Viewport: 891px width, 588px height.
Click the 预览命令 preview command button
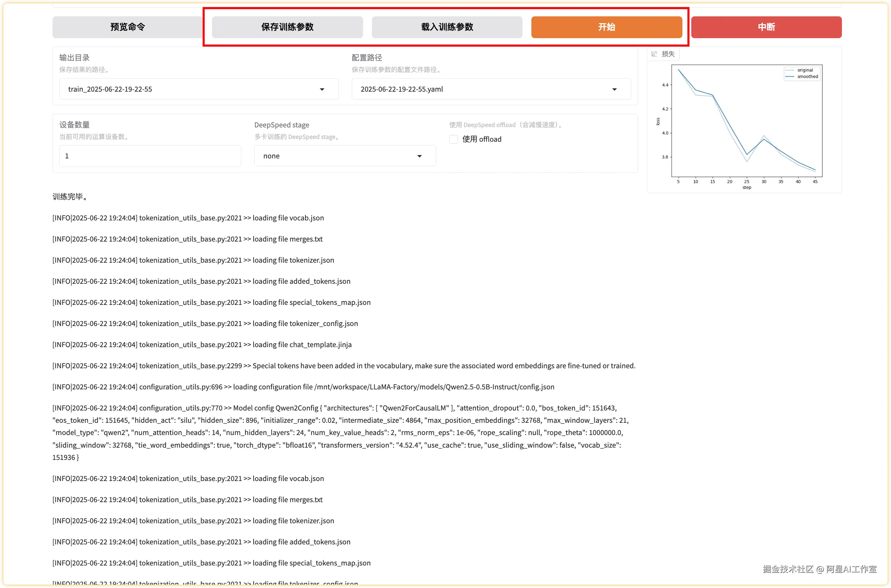127,27
